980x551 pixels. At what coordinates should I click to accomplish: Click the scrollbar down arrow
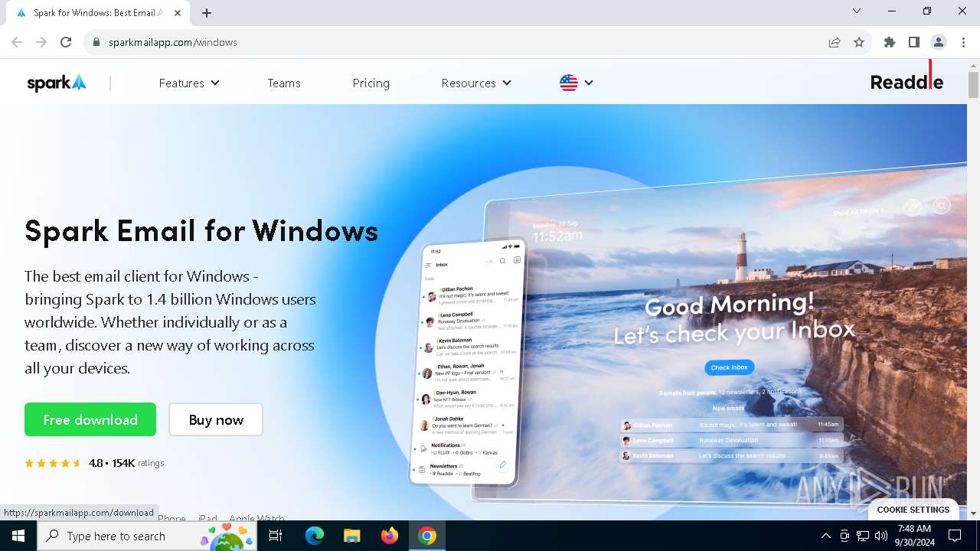(973, 513)
